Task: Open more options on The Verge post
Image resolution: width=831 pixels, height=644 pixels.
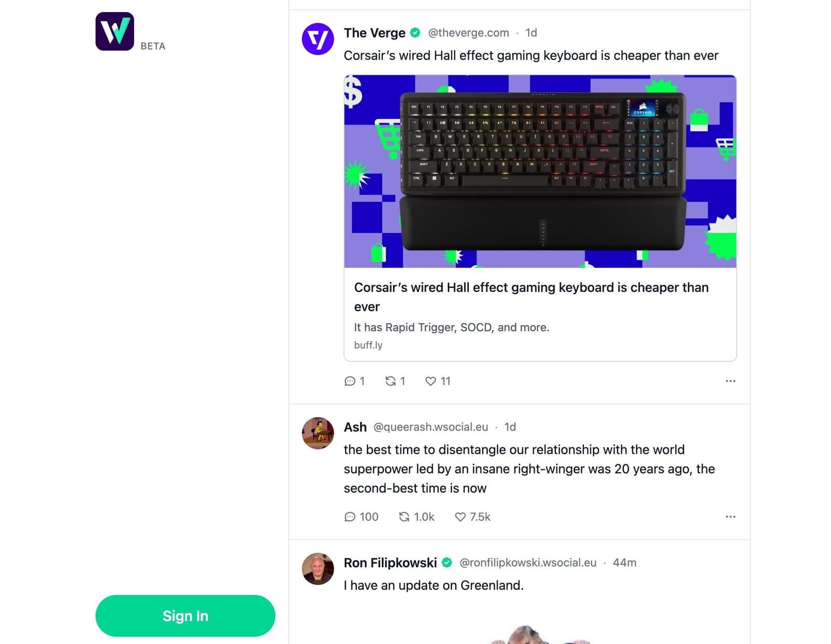Action: (730, 381)
